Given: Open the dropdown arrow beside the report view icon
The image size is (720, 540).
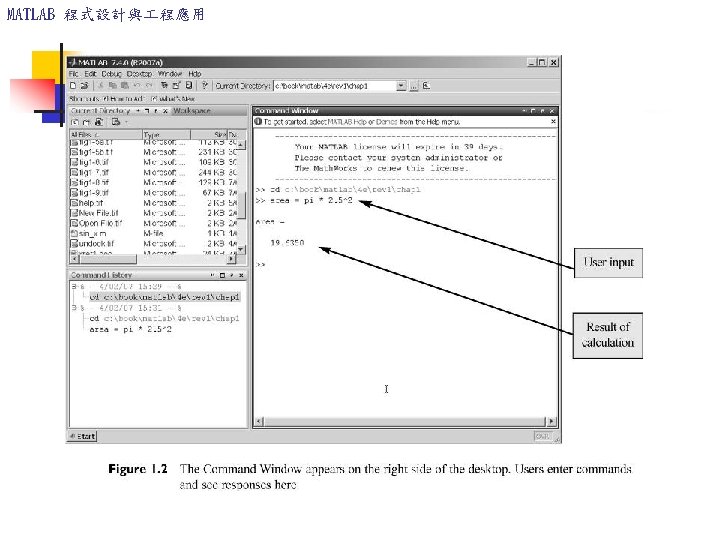Looking at the screenshot, I should (x=126, y=122).
